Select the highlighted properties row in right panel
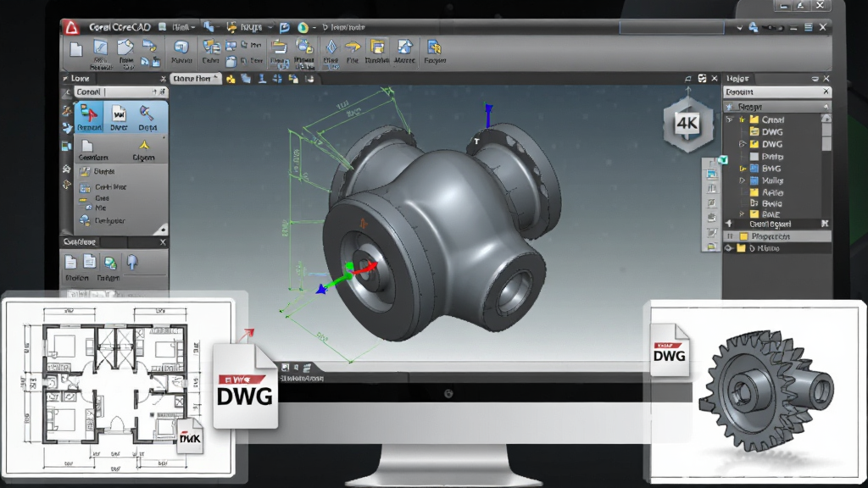Screen dimensions: 868x488 click(x=777, y=236)
